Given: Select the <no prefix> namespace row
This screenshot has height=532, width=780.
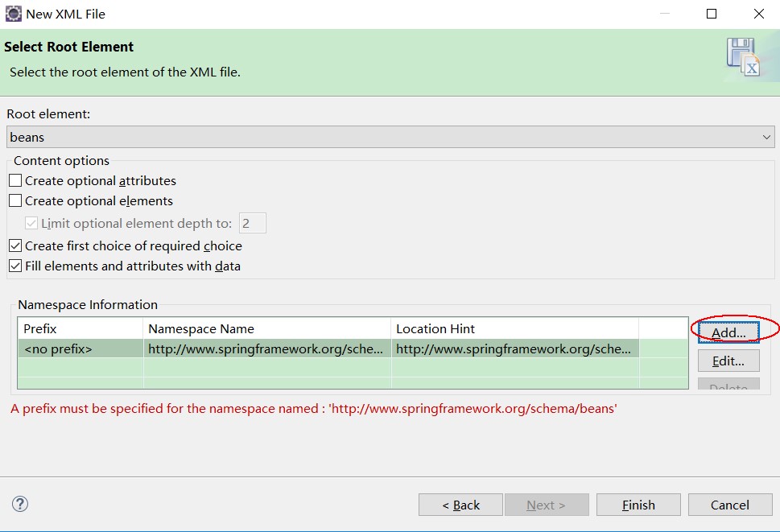Looking at the screenshot, I should 328,348.
